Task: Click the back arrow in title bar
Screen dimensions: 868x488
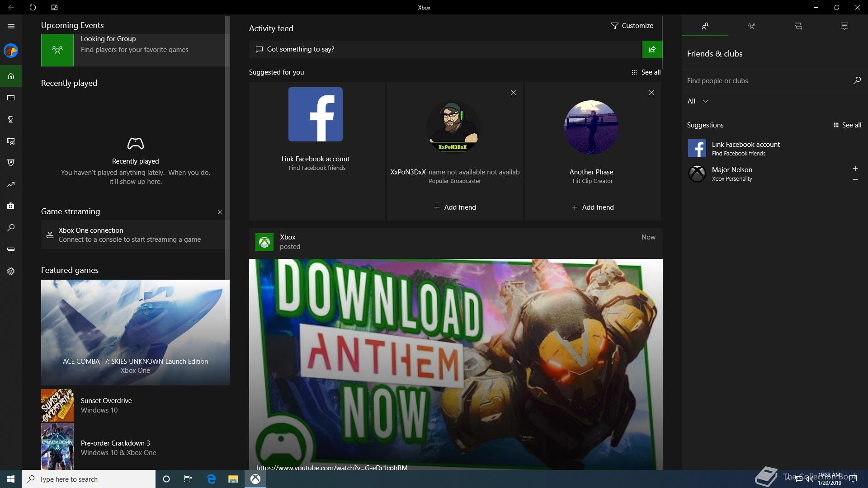Action: 11,7
